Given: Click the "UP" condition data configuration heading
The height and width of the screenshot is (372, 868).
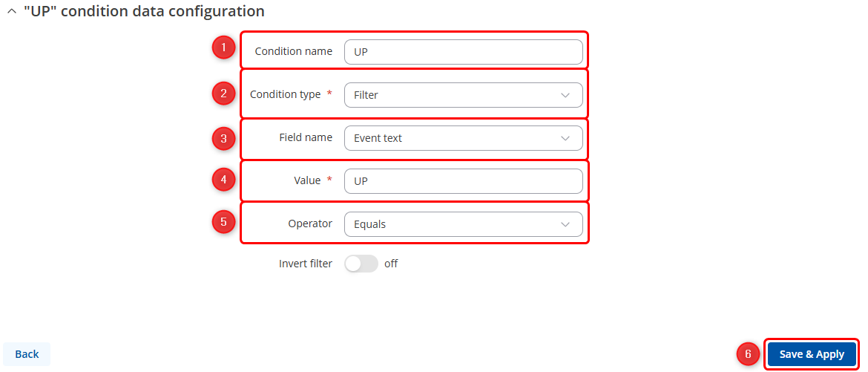Looking at the screenshot, I should click(x=144, y=12).
